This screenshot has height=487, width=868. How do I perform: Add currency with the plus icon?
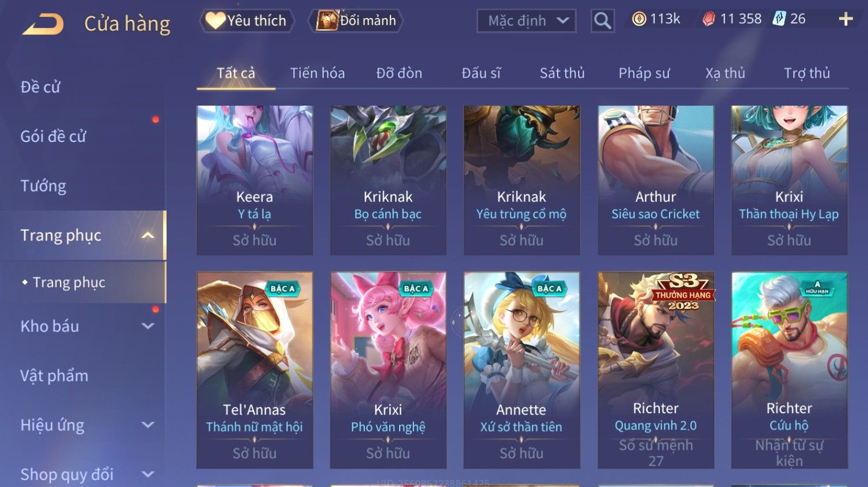[x=846, y=19]
